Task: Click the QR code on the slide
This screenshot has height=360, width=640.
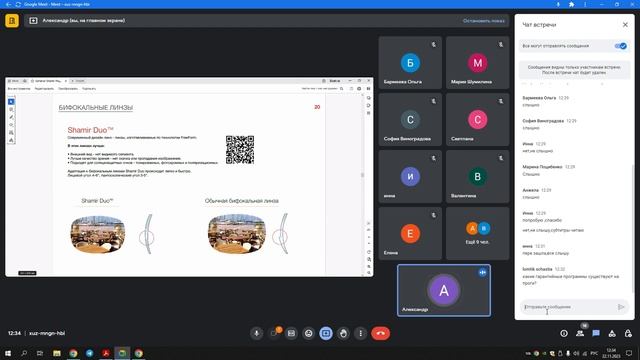Action: (x=240, y=150)
